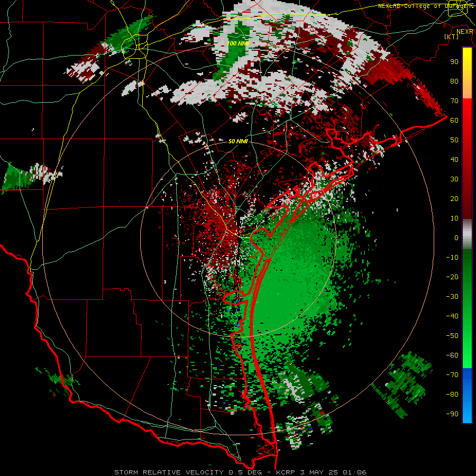Click the "100 NMI" range ring label
The width and height of the screenshot is (476, 476).
[x=238, y=43]
